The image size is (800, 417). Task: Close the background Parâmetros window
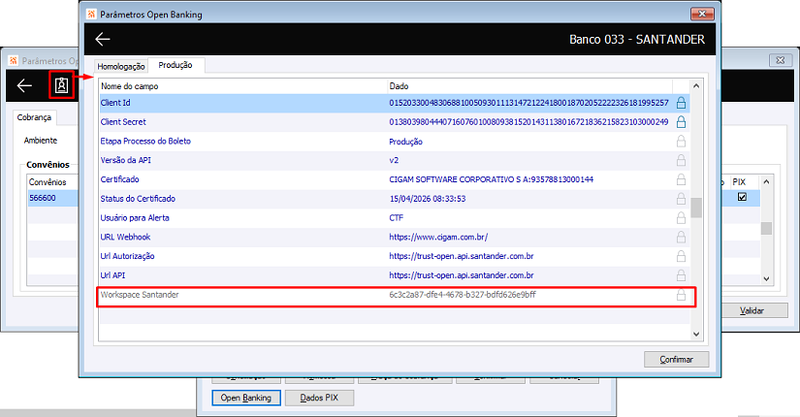[780, 60]
